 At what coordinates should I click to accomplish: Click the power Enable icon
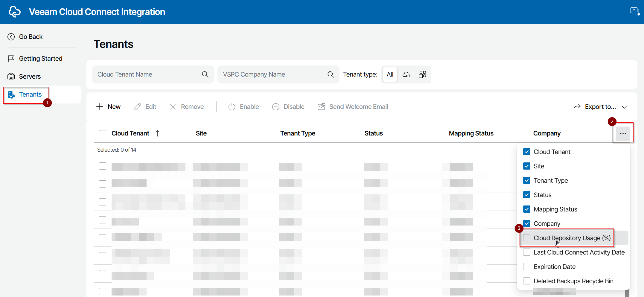tap(232, 107)
